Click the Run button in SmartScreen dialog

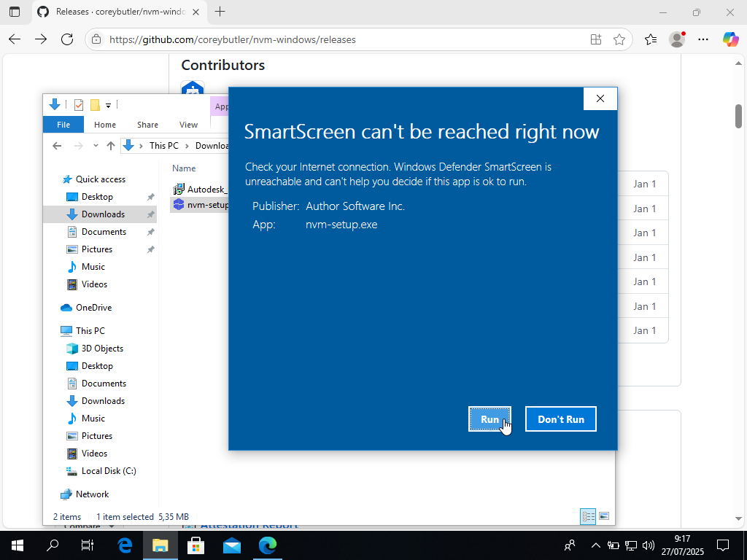[x=489, y=419]
